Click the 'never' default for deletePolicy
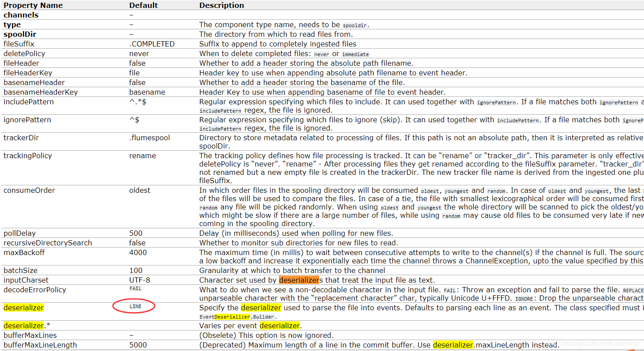The width and height of the screenshot is (644, 351). point(139,53)
